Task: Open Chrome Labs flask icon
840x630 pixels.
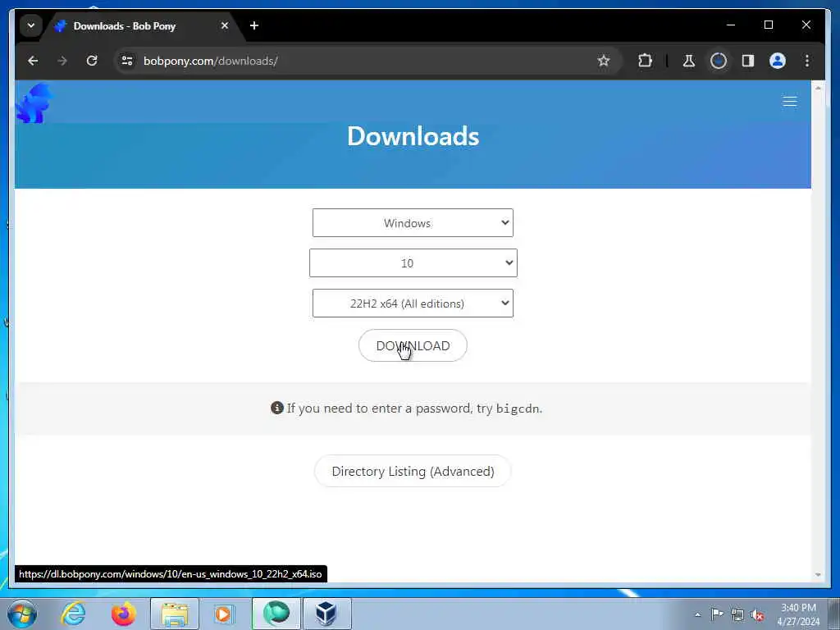Action: pos(689,61)
